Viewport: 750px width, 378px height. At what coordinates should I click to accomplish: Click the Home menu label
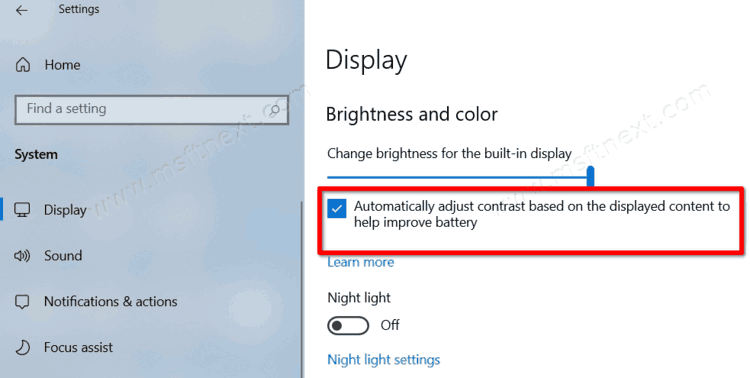pyautogui.click(x=63, y=65)
